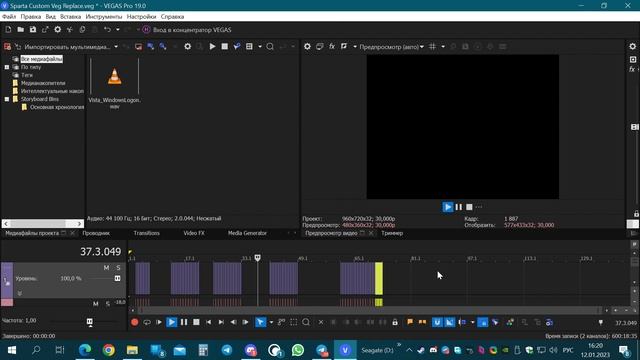This screenshot has height=360, width=640.
Task: Select the Normal Edit tool
Action: coord(260,322)
